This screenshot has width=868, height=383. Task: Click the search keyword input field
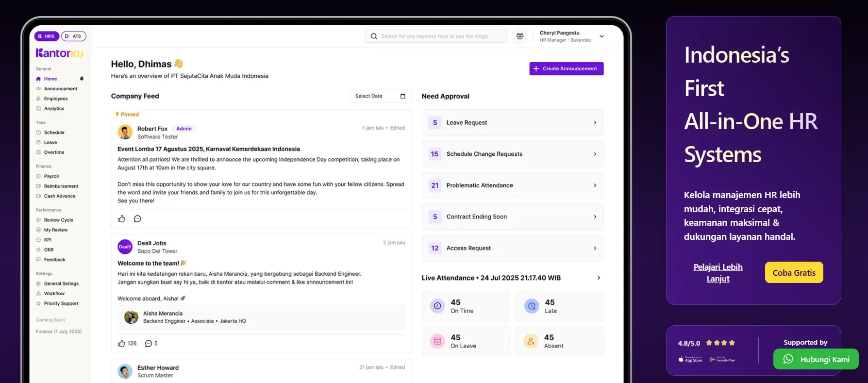pos(439,36)
